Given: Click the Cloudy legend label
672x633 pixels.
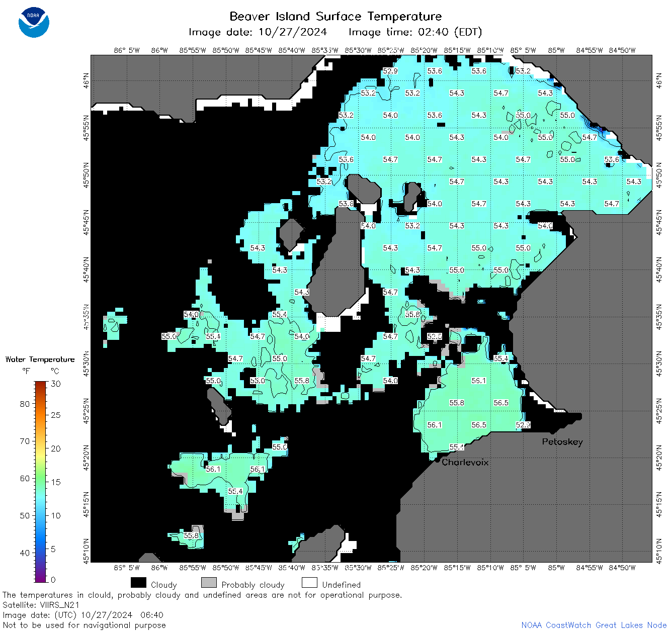Looking at the screenshot, I should 164,585.
